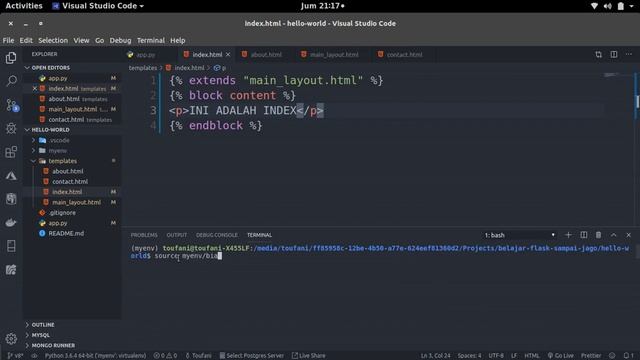Click the git branch indicator in status bar
The width and height of the screenshot is (640, 360).
(x=15, y=356)
